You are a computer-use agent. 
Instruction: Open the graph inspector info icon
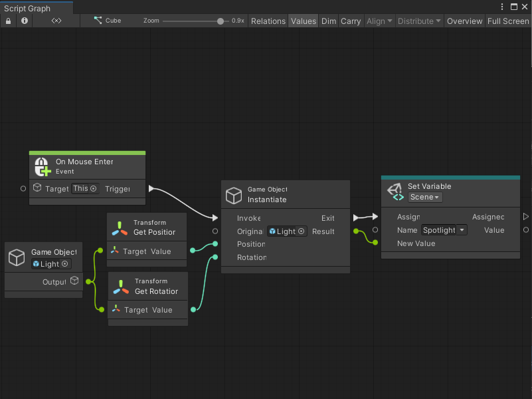pos(24,21)
